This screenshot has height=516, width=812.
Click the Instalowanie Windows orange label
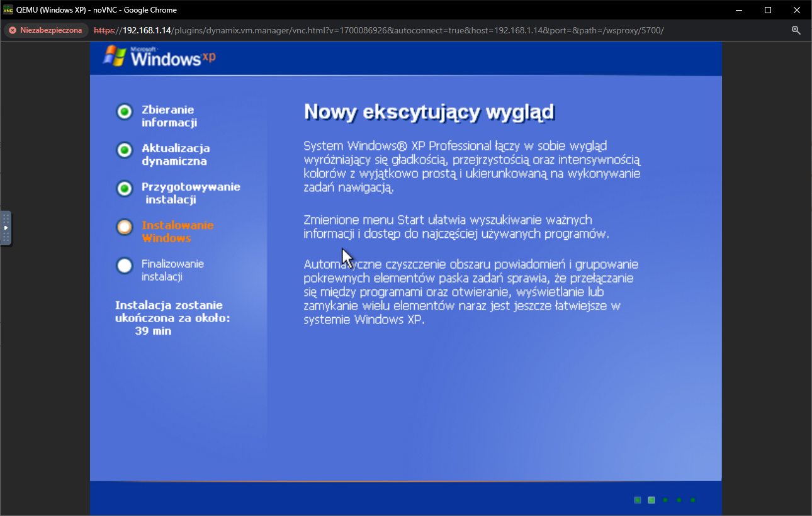point(177,232)
